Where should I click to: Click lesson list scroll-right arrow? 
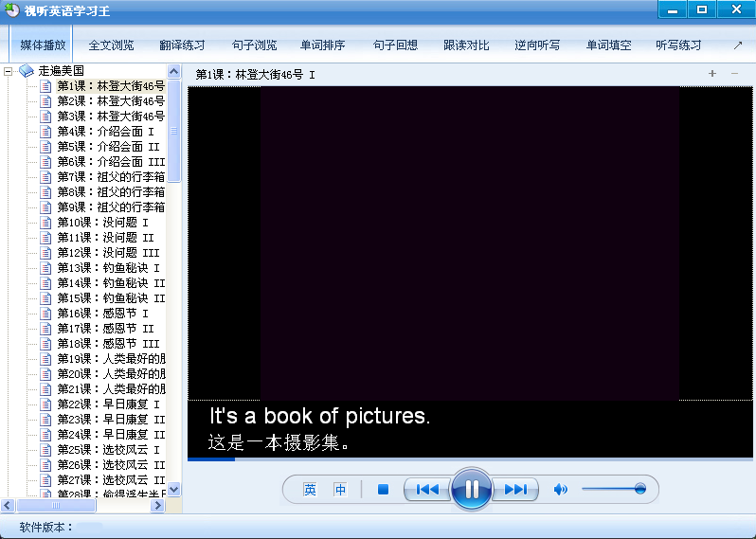pos(157,505)
